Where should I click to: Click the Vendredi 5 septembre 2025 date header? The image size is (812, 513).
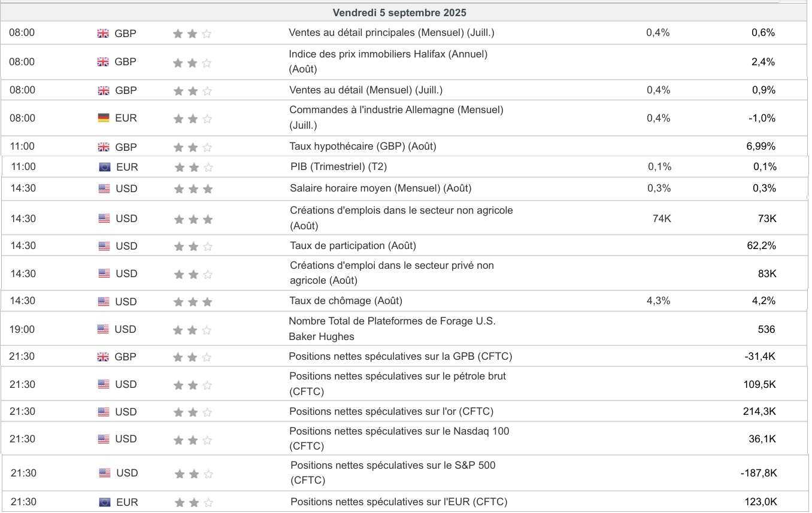point(399,13)
